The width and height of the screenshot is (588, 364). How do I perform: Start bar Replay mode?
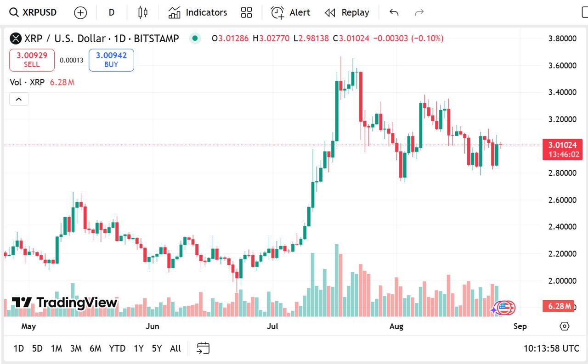[x=347, y=12]
